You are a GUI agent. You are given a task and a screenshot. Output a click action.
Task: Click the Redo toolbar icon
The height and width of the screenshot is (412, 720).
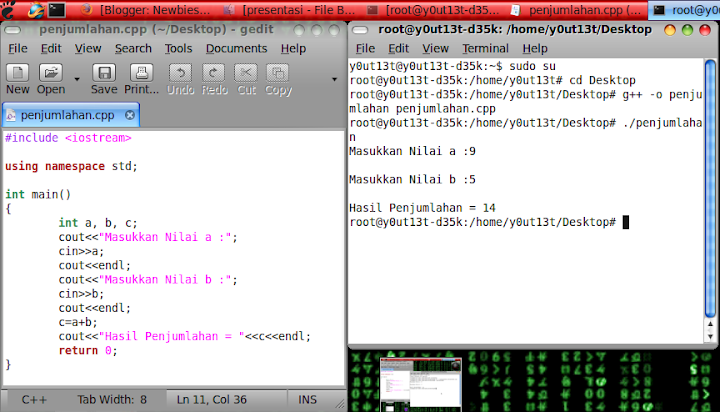214,79
